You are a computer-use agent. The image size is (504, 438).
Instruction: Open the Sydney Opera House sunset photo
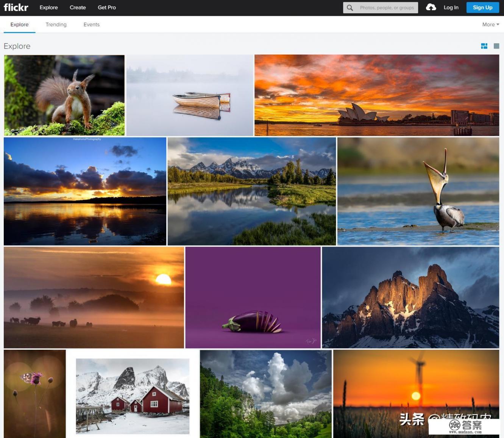tap(376, 95)
